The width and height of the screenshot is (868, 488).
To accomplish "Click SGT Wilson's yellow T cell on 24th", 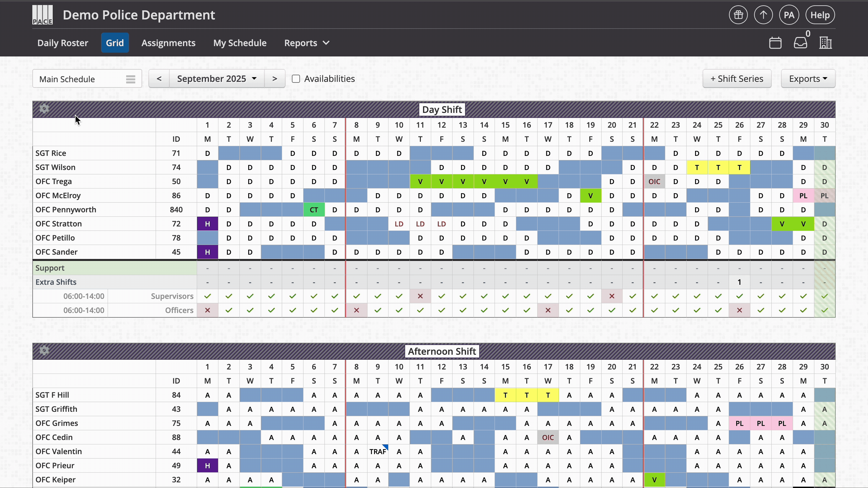I will point(697,167).
